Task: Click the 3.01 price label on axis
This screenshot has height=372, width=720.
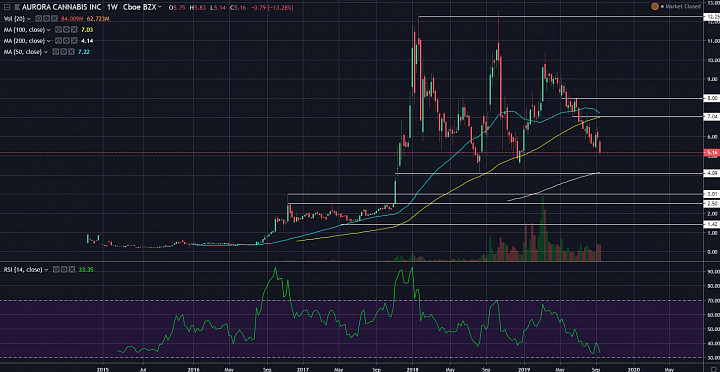Action: coord(712,194)
